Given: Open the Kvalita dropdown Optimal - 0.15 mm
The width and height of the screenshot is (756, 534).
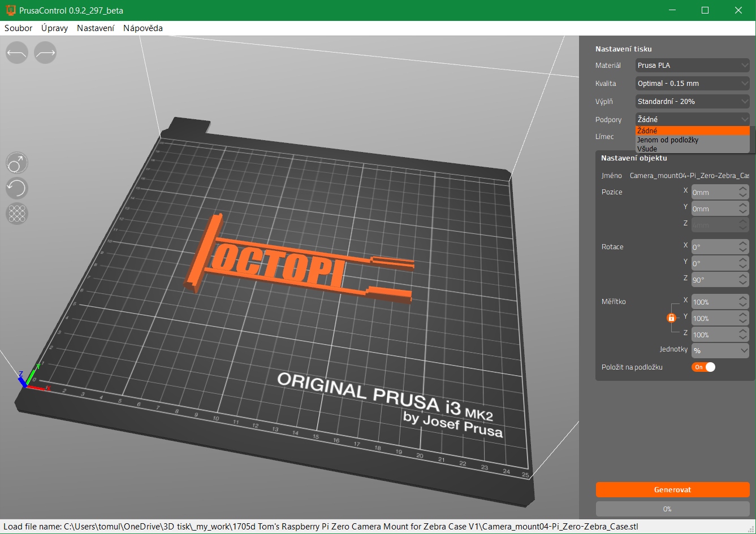Looking at the screenshot, I should 693,84.
